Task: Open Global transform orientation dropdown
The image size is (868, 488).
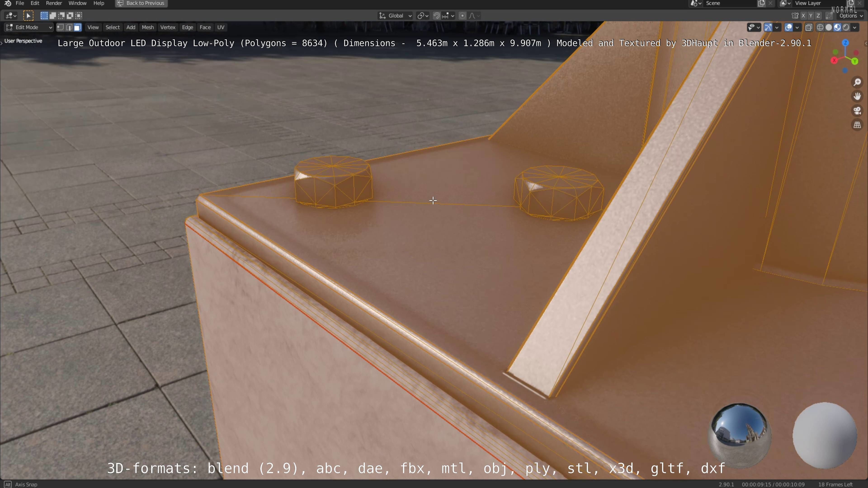Action: point(395,16)
